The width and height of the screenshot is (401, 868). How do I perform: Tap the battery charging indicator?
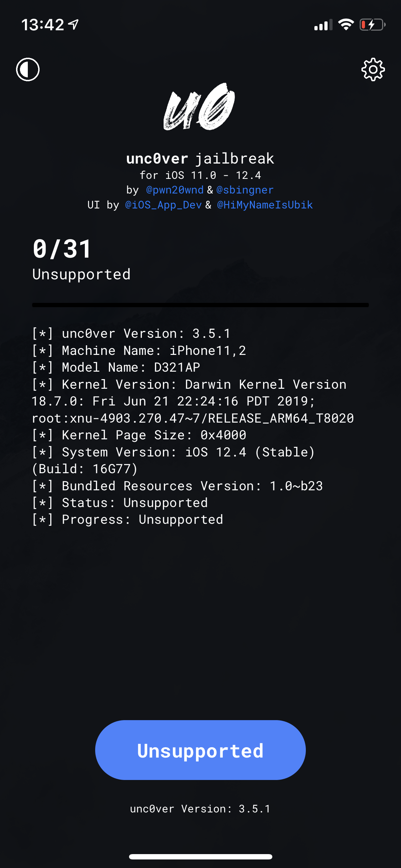point(372,24)
